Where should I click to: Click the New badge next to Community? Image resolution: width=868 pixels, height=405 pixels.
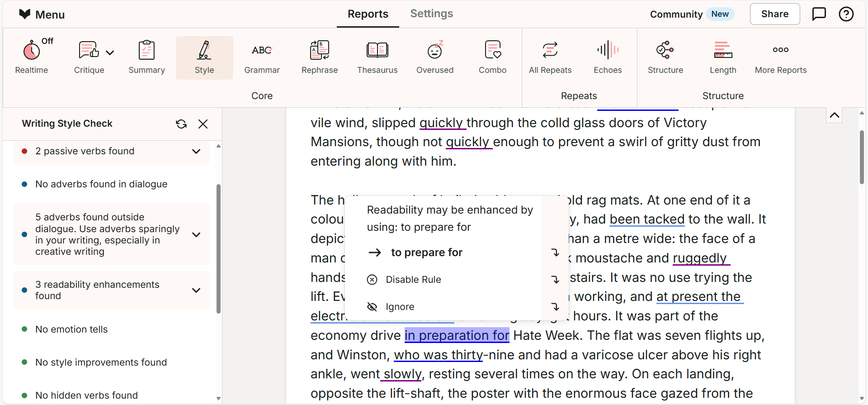(x=720, y=14)
